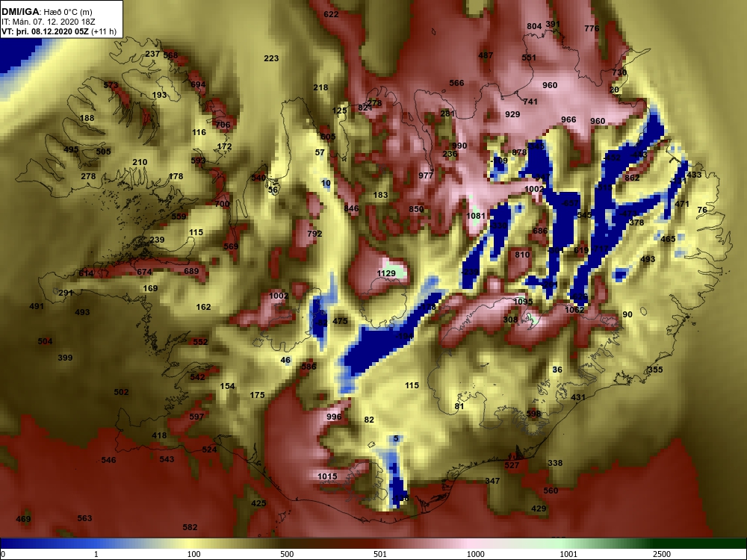Click the initial time line 'IT: Mán. 07. 12. 2020 18Z'

click(46, 22)
